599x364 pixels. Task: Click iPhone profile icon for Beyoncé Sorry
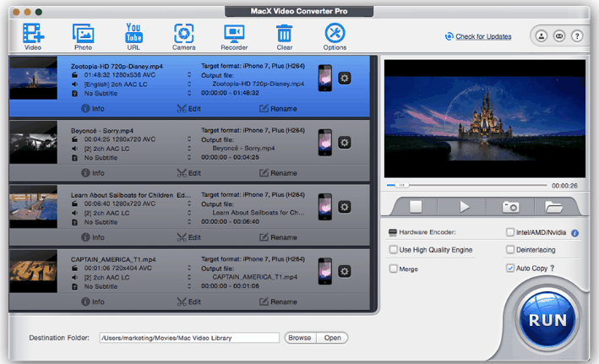tap(325, 142)
